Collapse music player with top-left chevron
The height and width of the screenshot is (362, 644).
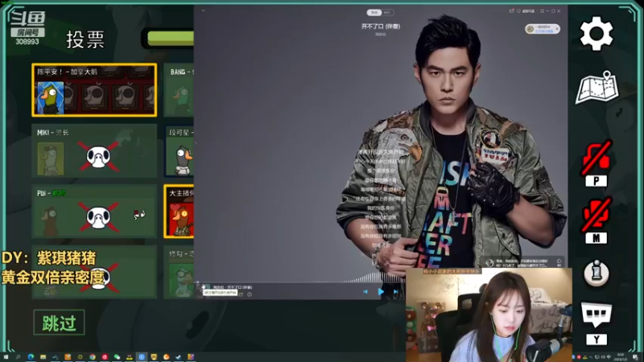point(203,10)
